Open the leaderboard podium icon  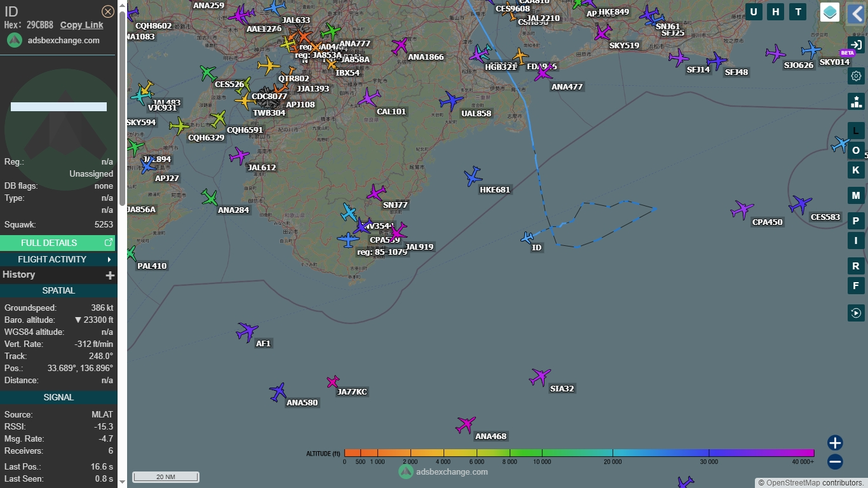tap(856, 101)
